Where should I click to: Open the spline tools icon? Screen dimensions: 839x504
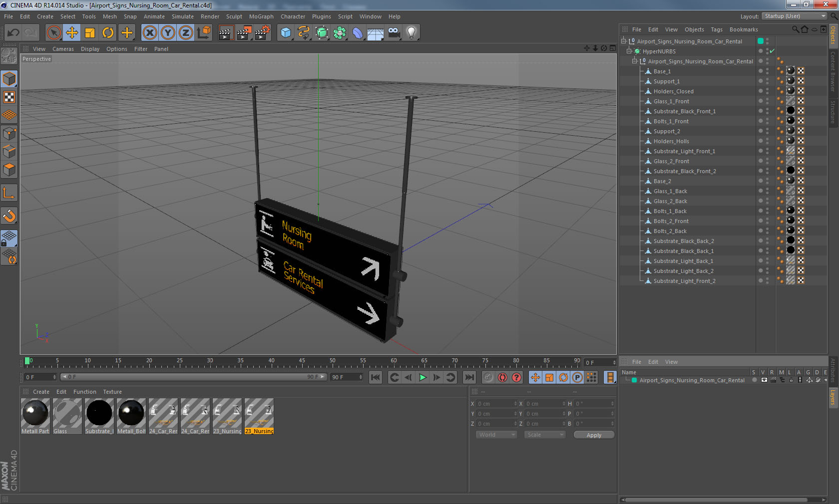[304, 33]
